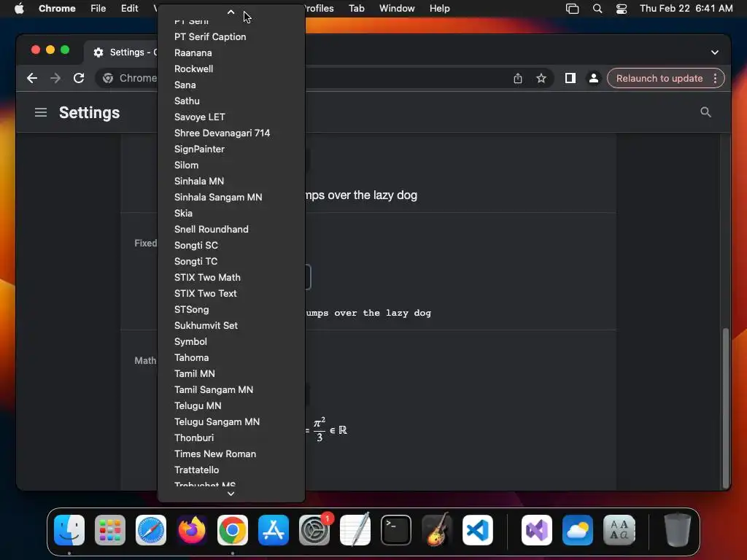The image size is (747, 560).
Task: Open System Settings from the dock
Action: tap(314, 530)
